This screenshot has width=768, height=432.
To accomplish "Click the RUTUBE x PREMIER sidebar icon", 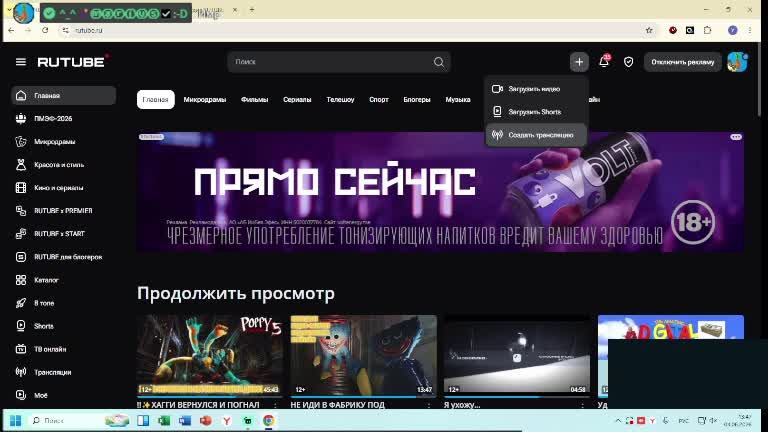I will point(21,211).
